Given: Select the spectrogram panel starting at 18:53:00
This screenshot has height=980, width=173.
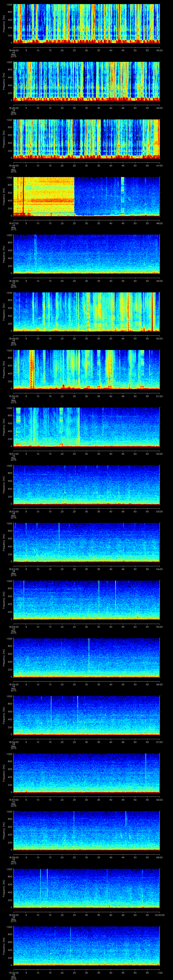Looking at the screenshot, I should 87,542.
